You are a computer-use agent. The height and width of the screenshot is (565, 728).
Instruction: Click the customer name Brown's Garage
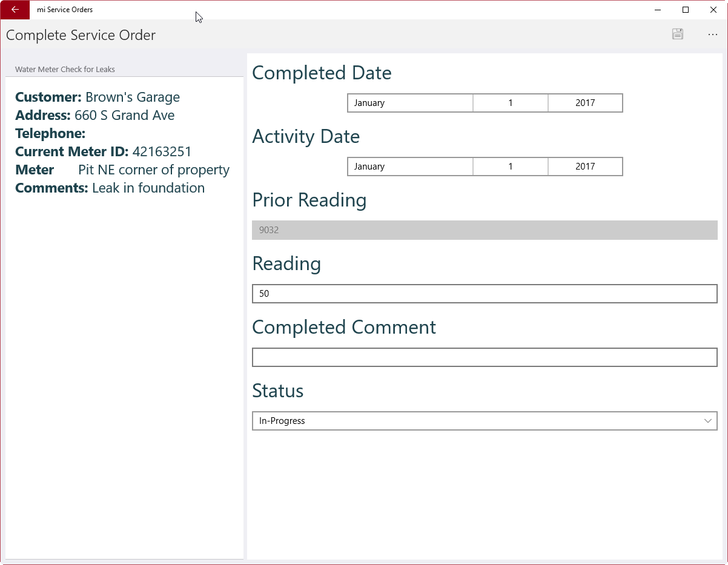coord(133,97)
